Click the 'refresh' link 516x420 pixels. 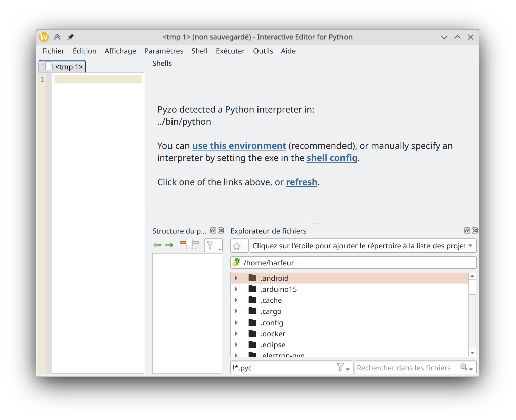tap(301, 182)
